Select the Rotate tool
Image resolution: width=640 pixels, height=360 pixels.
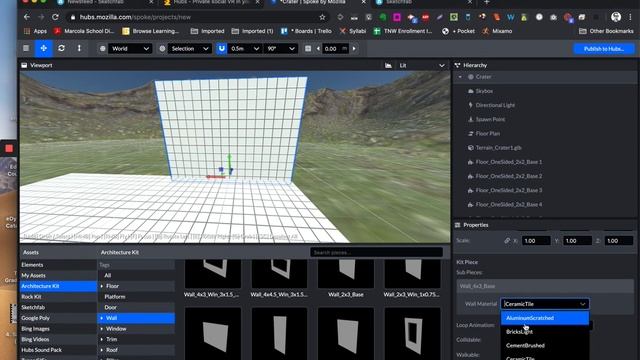61,49
